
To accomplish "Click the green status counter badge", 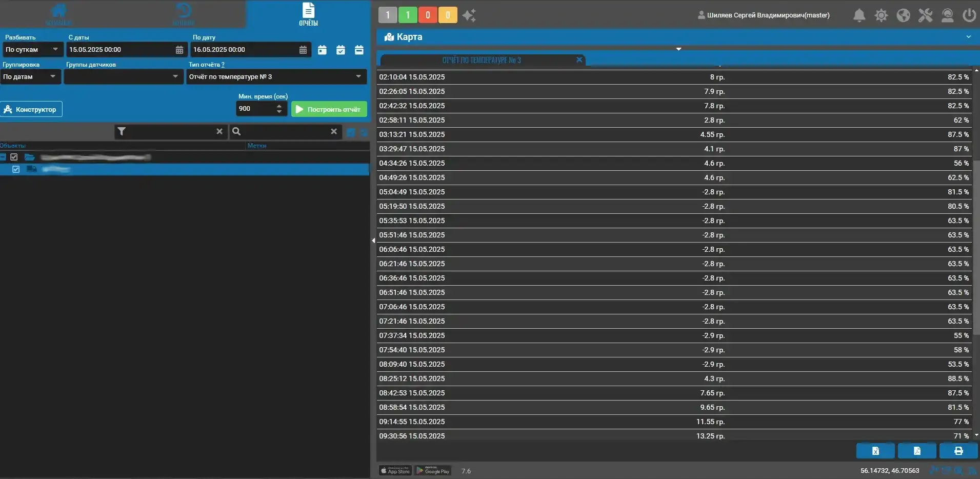I will coord(408,15).
